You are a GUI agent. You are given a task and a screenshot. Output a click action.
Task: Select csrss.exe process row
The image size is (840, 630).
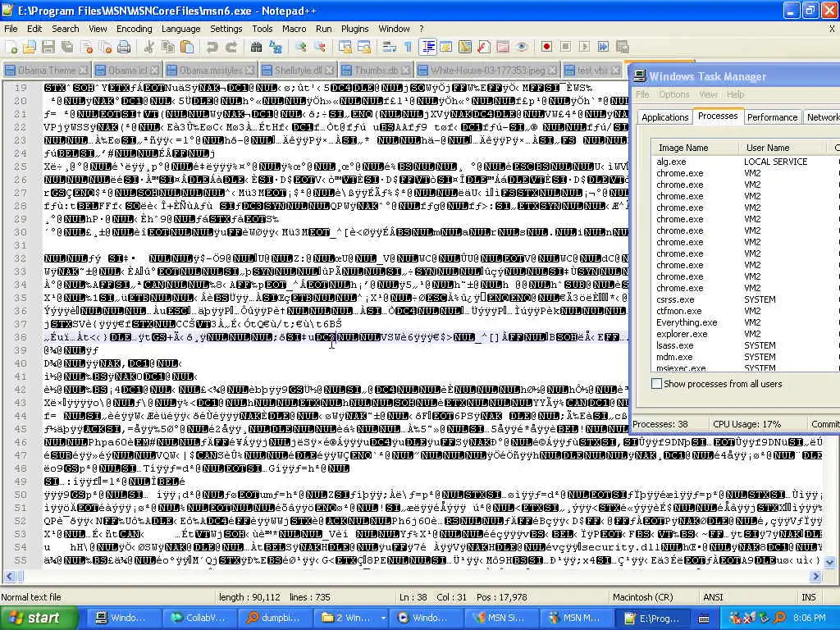coord(745,299)
